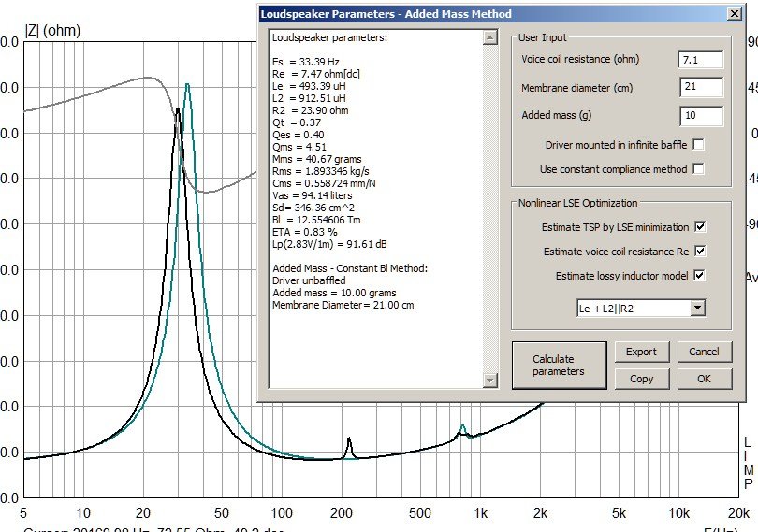Select the Rms = 1.893346 kg/s line
Viewport: 758px width, 532px height.
320,171
